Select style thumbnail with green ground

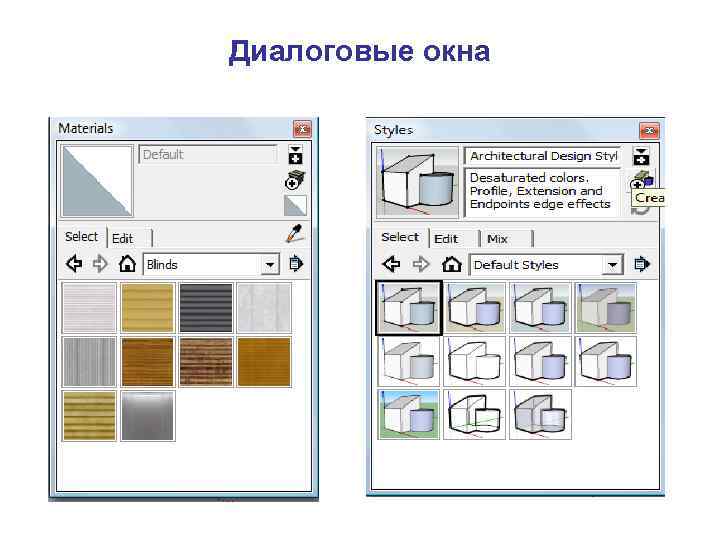606,308
